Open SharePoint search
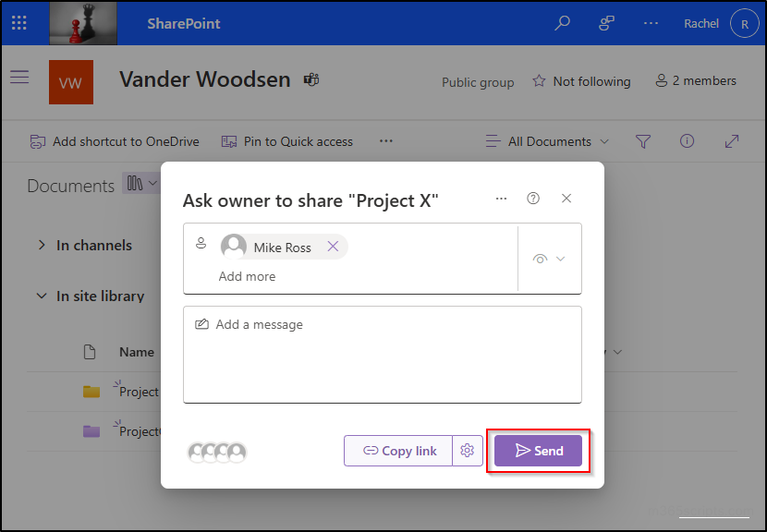Viewport: 767px width, 532px height. click(562, 22)
